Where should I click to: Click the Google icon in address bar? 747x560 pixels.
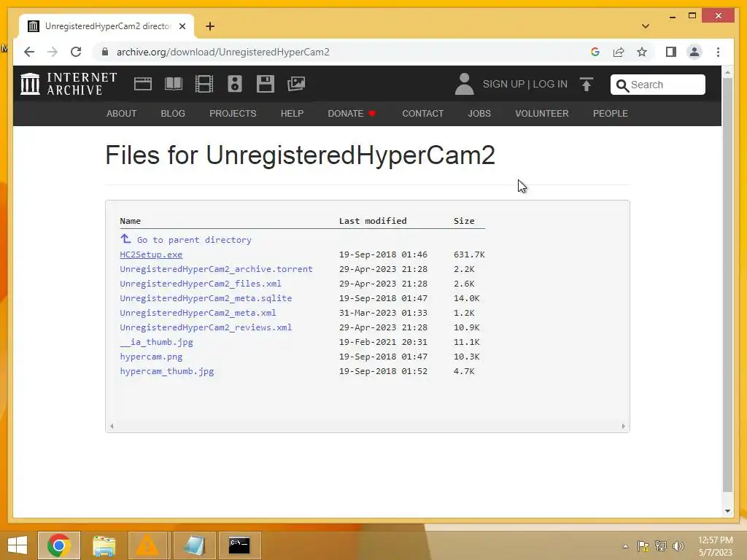595,52
